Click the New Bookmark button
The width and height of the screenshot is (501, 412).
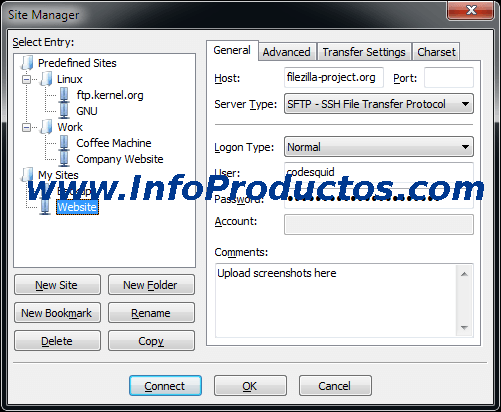[x=57, y=313]
